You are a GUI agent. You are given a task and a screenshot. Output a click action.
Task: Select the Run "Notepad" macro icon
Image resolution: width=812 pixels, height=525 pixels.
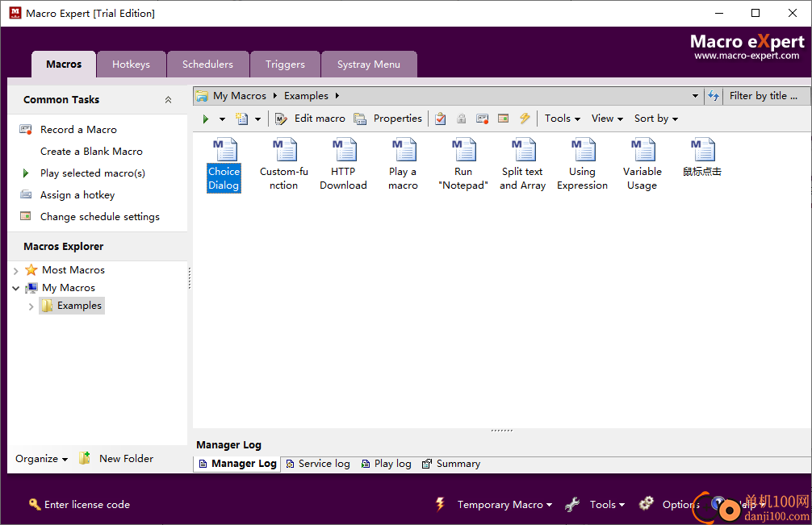(463, 165)
